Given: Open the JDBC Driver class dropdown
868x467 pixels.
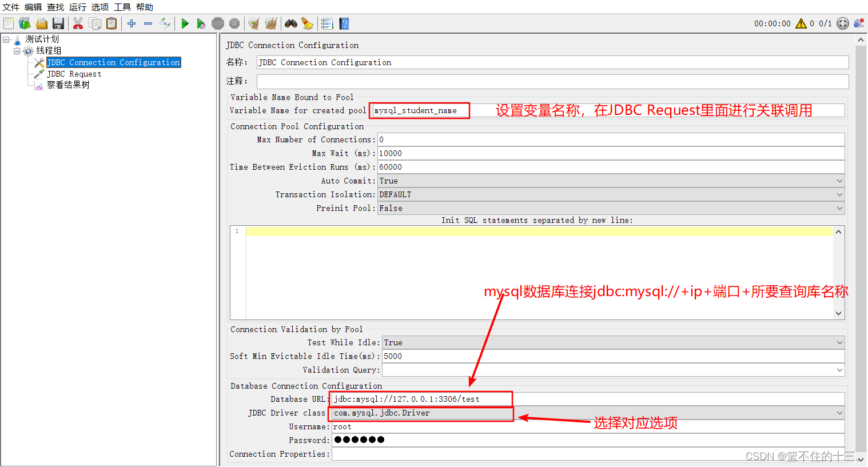Looking at the screenshot, I should [x=588, y=413].
